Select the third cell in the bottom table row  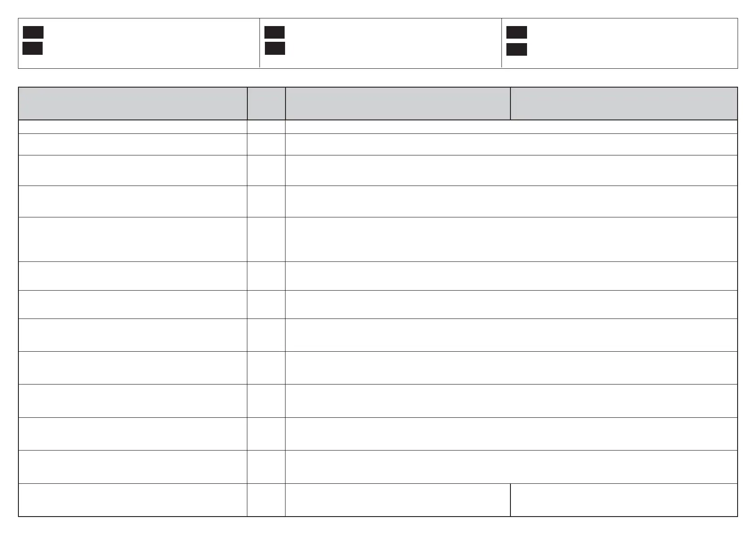coord(398,500)
